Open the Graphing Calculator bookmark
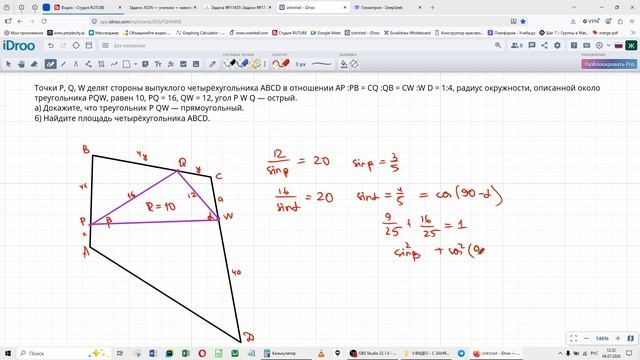The width and height of the screenshot is (640, 360). 200,33
